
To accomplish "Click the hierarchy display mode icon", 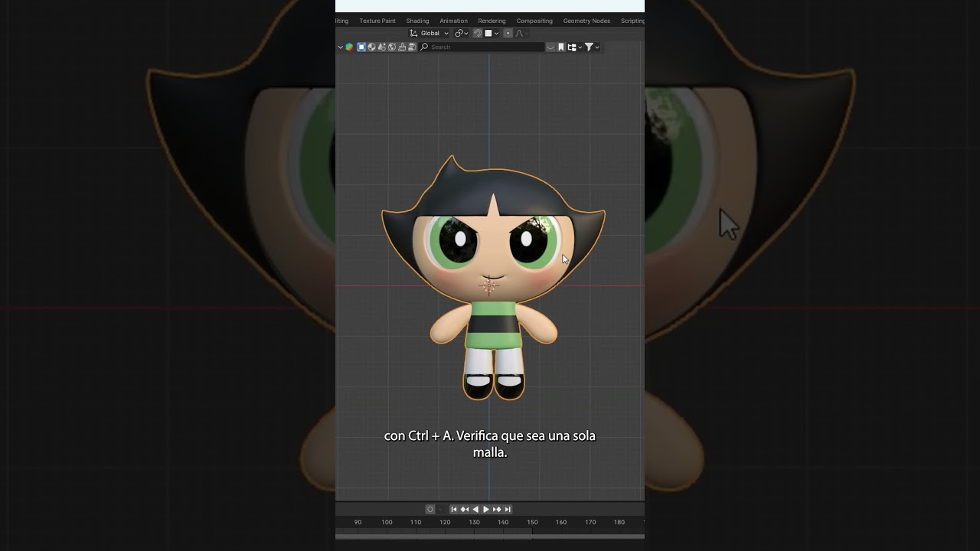I will (x=572, y=47).
